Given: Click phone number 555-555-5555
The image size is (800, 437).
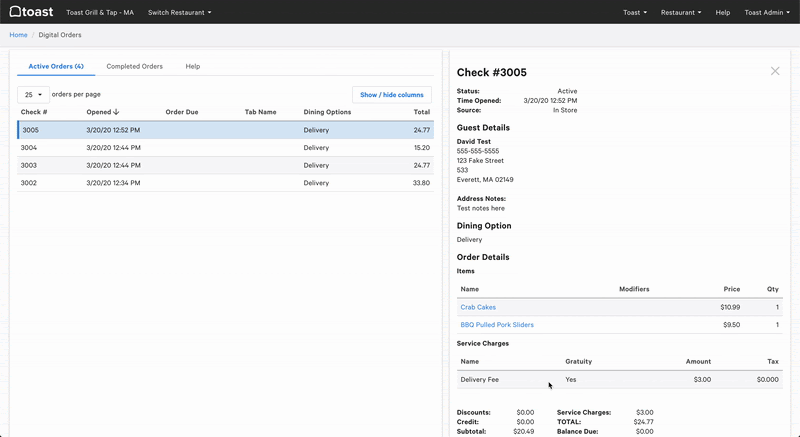Looking at the screenshot, I should (478, 151).
